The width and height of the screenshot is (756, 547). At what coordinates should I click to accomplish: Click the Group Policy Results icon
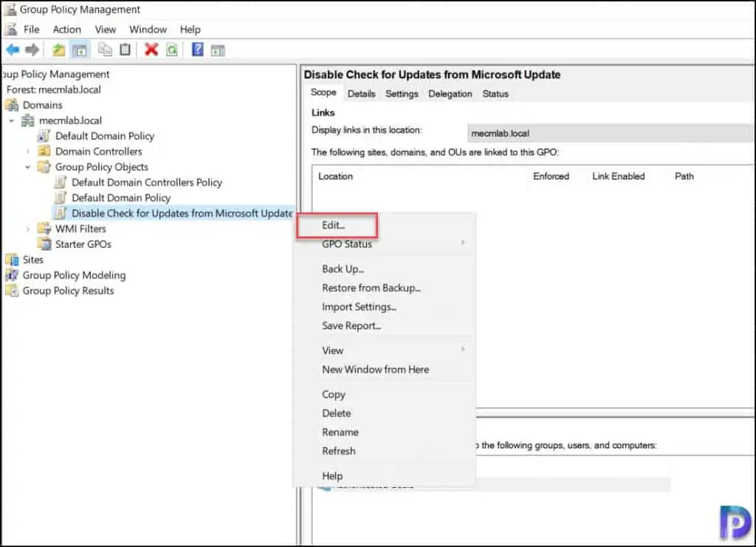[12, 291]
